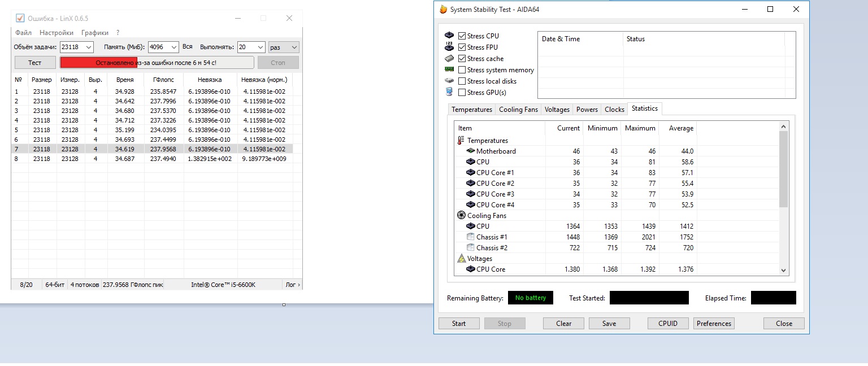This screenshot has height=366, width=868.
Task: Click the AIDA64 flame title bar icon
Action: [x=444, y=10]
